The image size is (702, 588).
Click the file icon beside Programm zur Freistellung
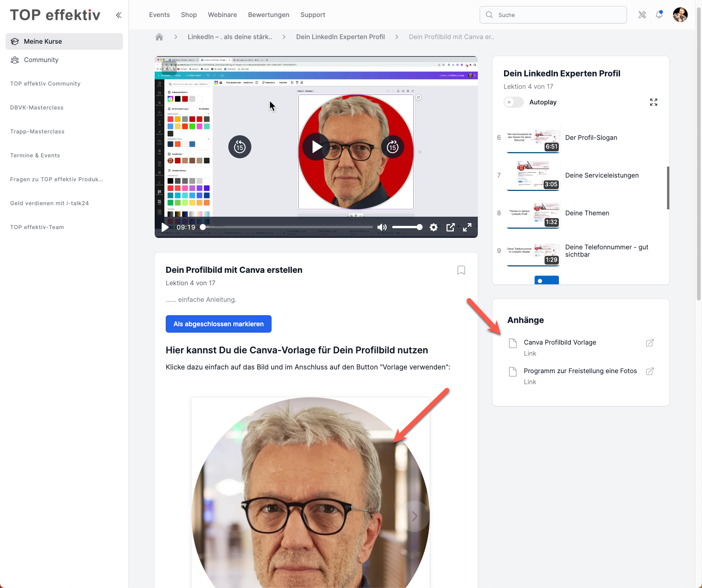[x=513, y=372]
